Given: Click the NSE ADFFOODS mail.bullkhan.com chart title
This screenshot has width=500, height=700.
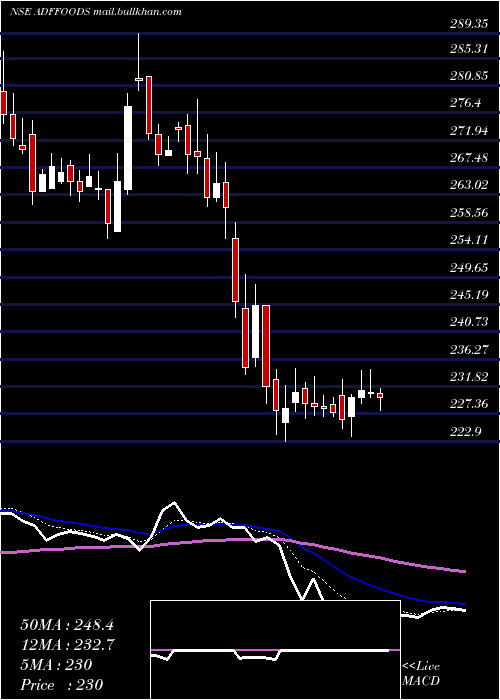Looking at the screenshot, I should click(x=96, y=12).
